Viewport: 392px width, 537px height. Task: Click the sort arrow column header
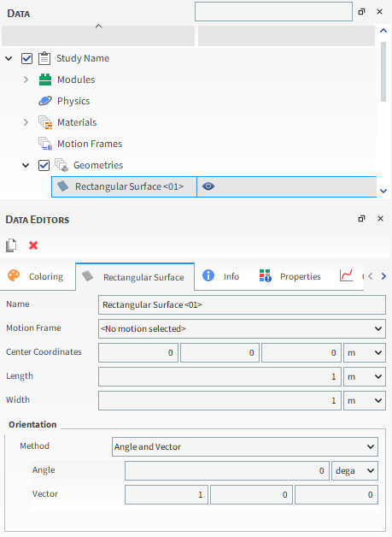coord(98,36)
